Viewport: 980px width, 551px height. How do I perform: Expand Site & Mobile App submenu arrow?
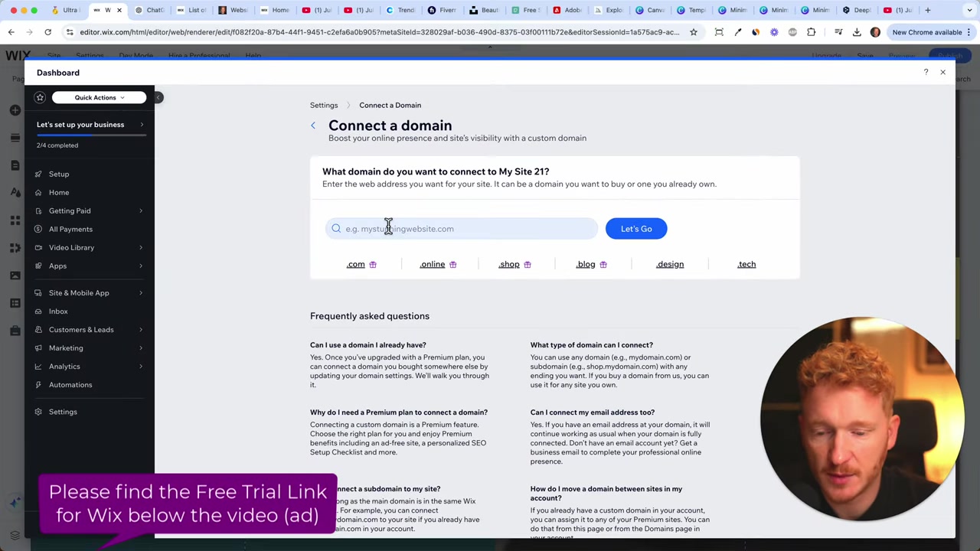click(141, 292)
